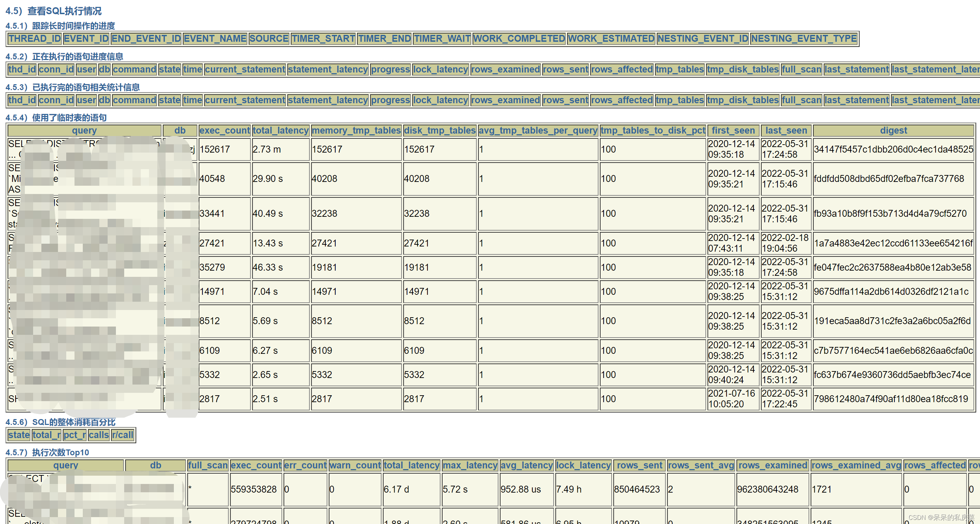Screen dimensions: 980x524
Task: Click tmp_disk_tables header in section 4.5.3
Action: coord(743,100)
